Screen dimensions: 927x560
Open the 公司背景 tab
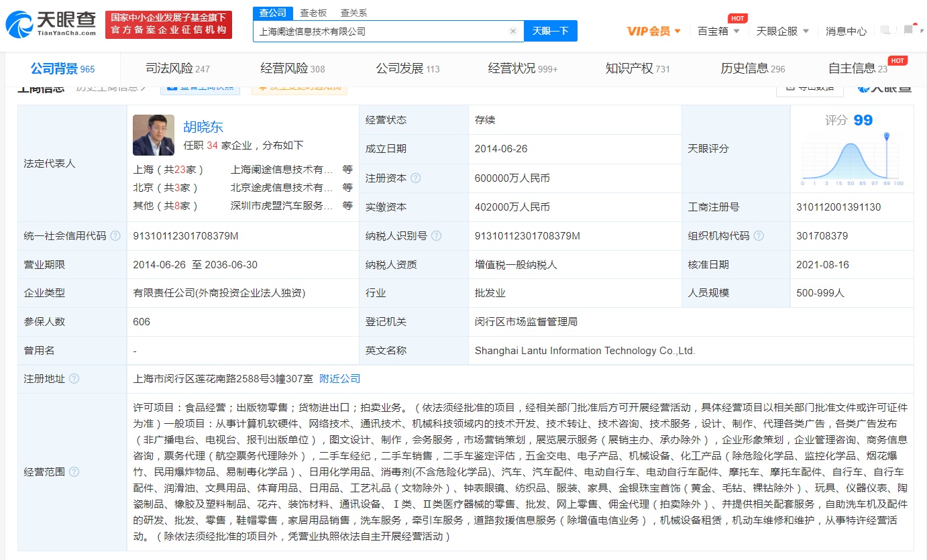coord(62,68)
